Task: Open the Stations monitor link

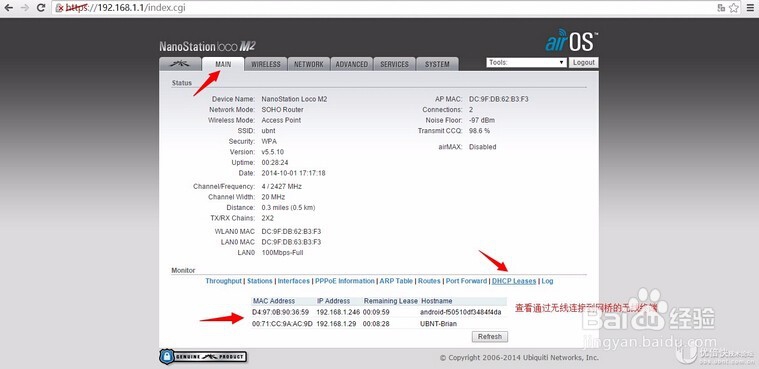Action: point(260,281)
